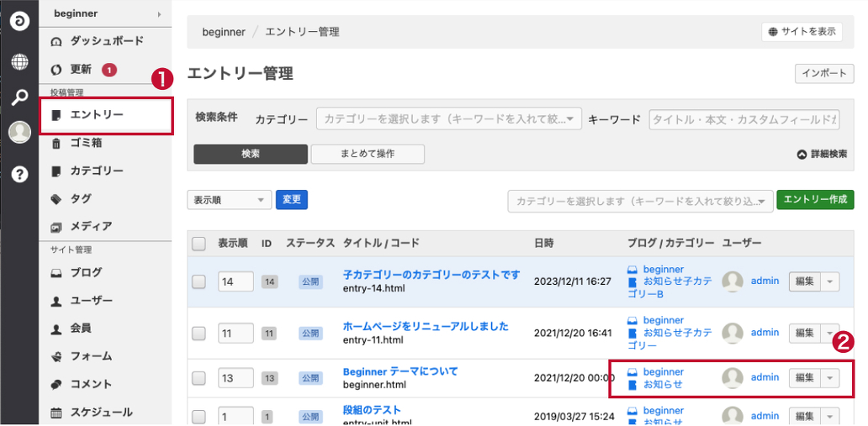This screenshot has width=868, height=426.
Task: Expand the arrow next to 編集 for entry 14
Action: coord(831,282)
